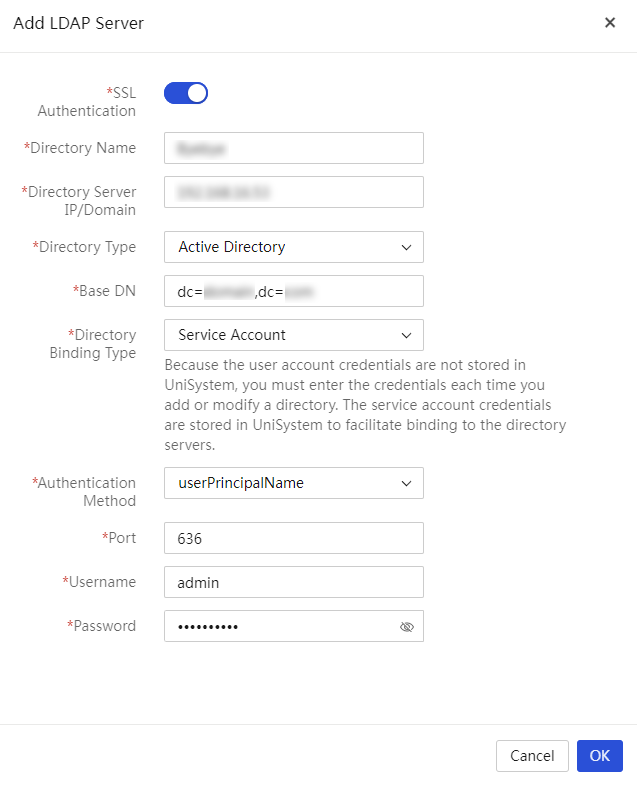The image size is (637, 786).
Task: Show password using the eye icon
Action: (x=406, y=627)
